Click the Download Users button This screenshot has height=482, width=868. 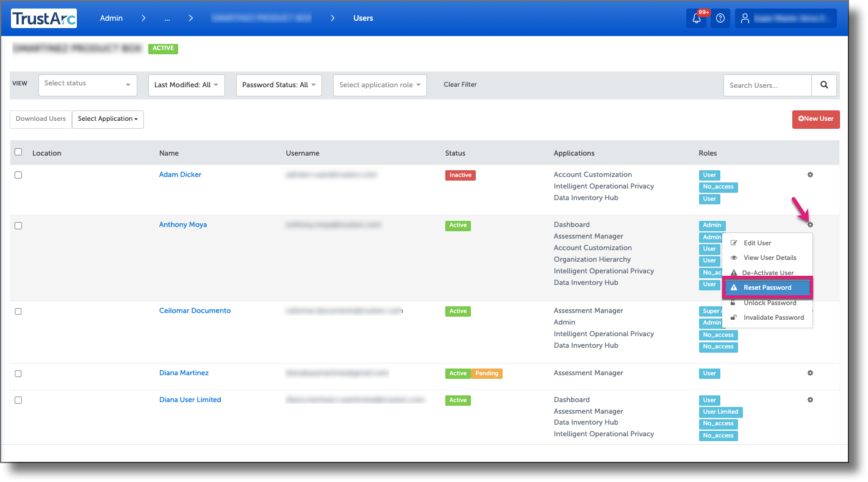[41, 119]
